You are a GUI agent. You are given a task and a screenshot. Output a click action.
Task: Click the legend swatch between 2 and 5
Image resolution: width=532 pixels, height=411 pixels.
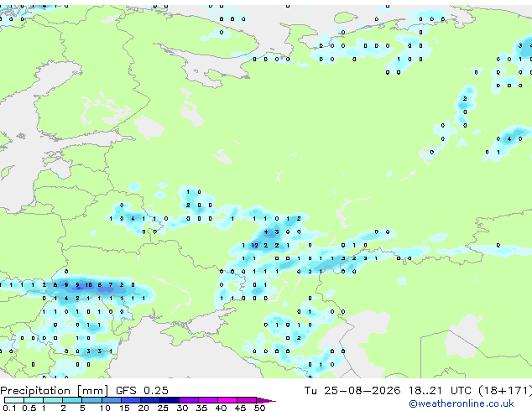tap(72, 400)
